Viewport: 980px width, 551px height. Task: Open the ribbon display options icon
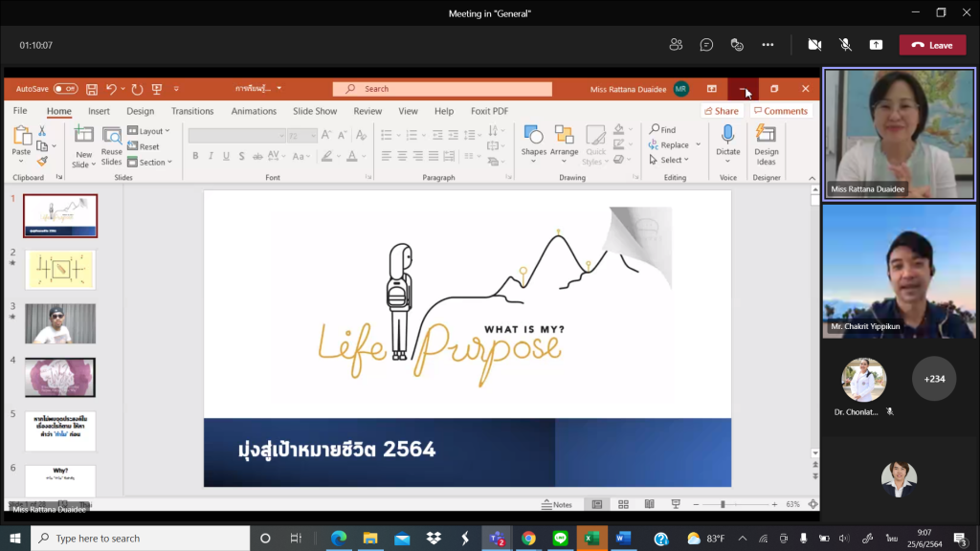(712, 89)
